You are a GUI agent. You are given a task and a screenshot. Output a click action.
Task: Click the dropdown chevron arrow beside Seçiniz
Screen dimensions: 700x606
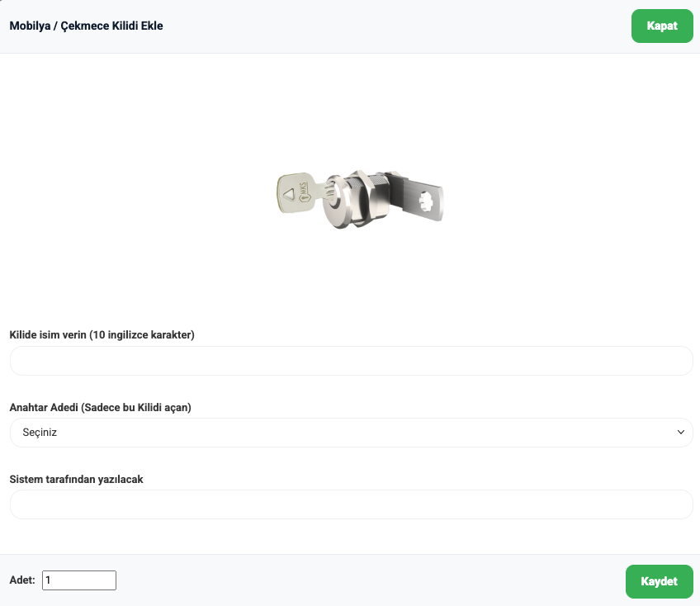(680, 433)
